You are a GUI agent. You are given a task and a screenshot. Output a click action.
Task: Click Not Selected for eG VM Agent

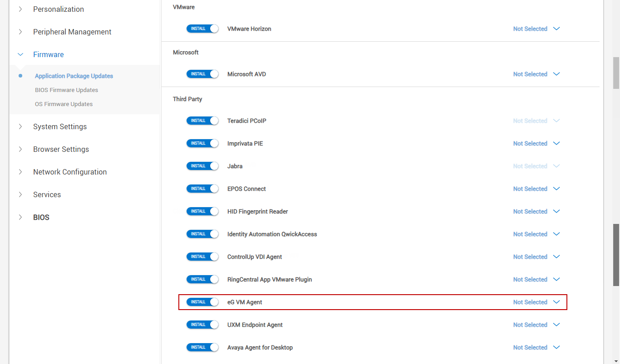tap(530, 302)
